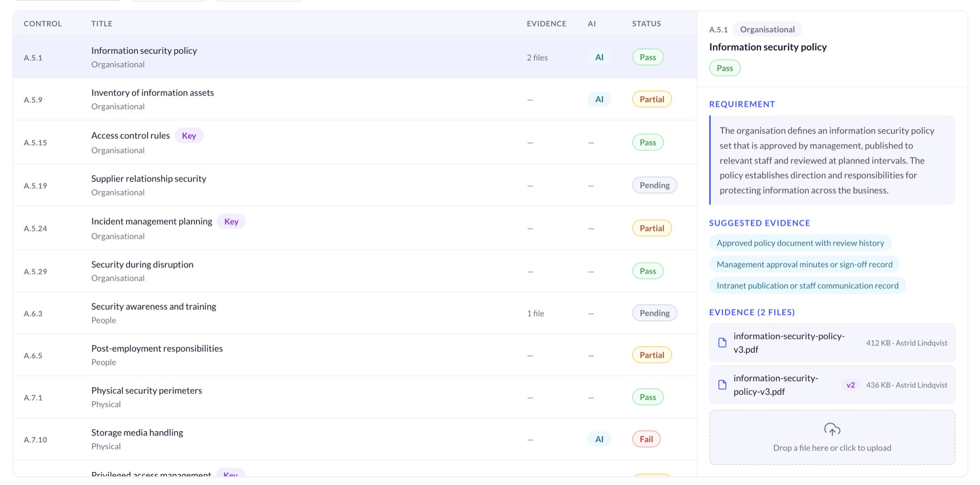This screenshot has width=980, height=485.
Task: Select the Information security policy row title
Action: point(144,51)
